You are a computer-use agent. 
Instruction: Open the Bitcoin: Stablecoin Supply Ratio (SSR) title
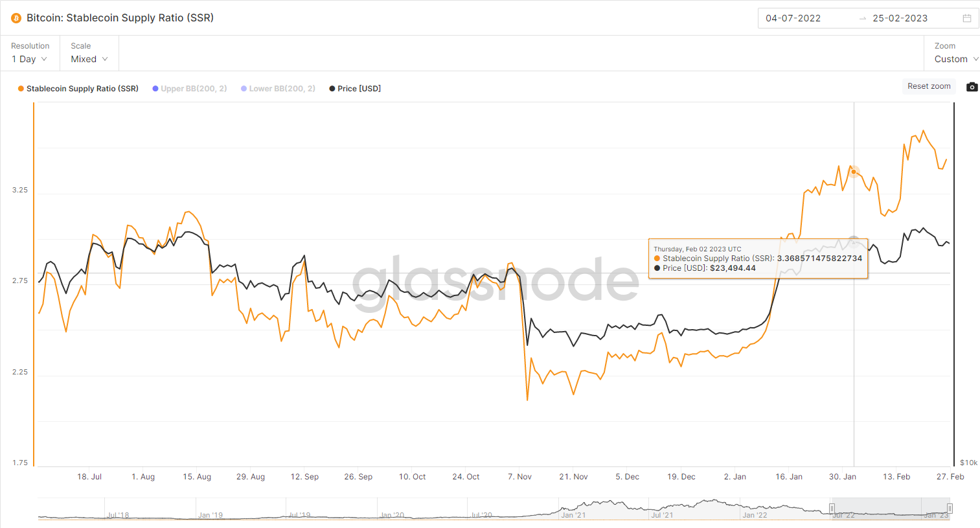click(x=122, y=18)
